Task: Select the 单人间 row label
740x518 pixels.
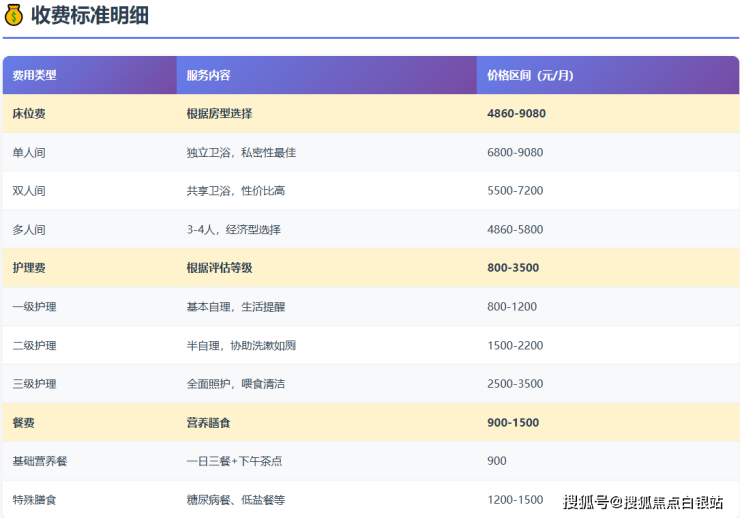Action: (x=29, y=153)
